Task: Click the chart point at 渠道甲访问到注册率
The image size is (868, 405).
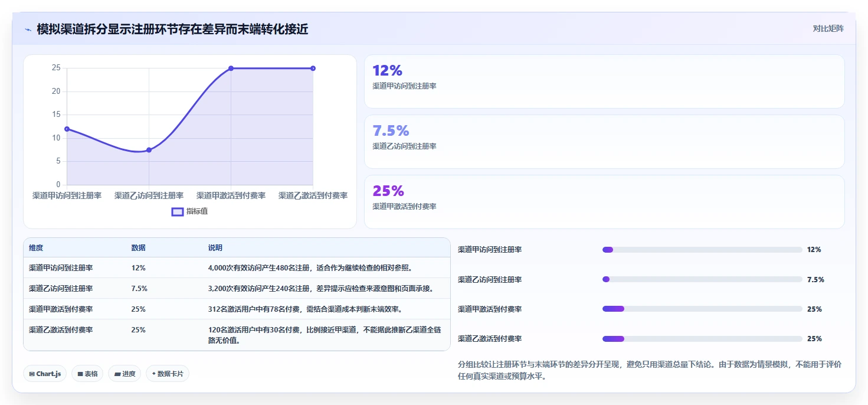Action: pos(67,129)
